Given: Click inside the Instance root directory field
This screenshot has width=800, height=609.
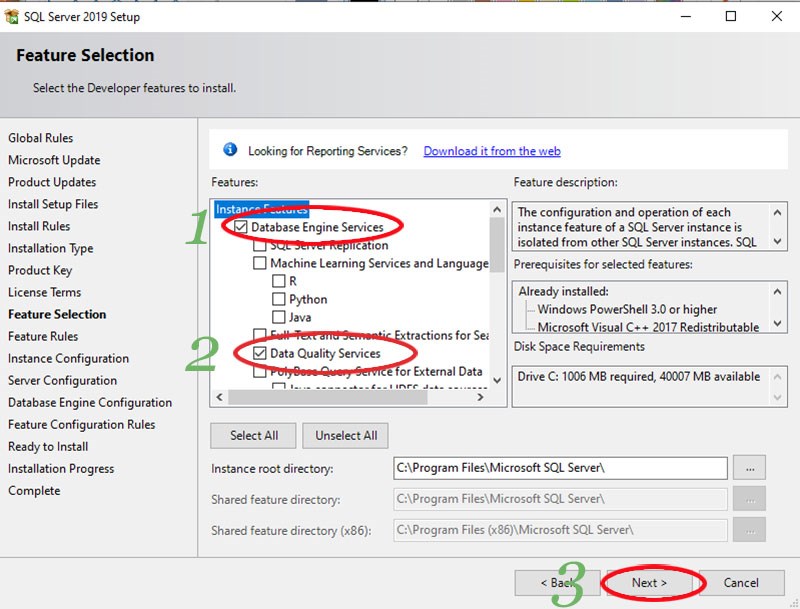Looking at the screenshot, I should [560, 468].
